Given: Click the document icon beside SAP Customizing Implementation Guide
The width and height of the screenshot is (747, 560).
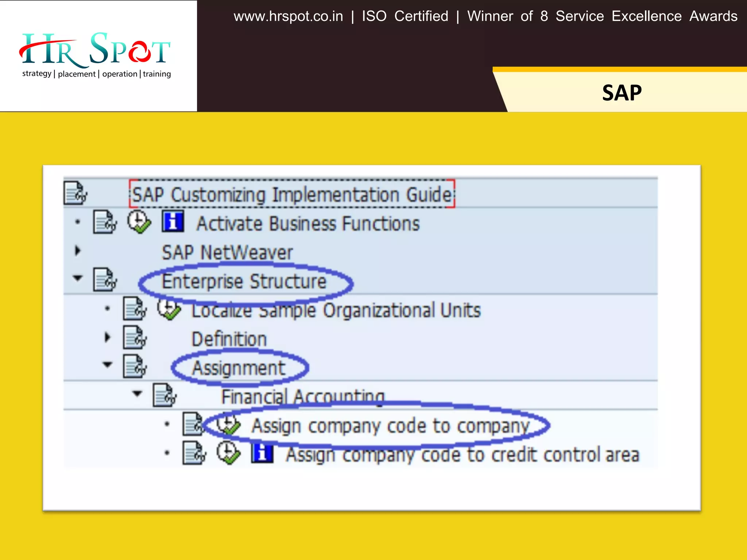Looking at the screenshot, I should (76, 193).
